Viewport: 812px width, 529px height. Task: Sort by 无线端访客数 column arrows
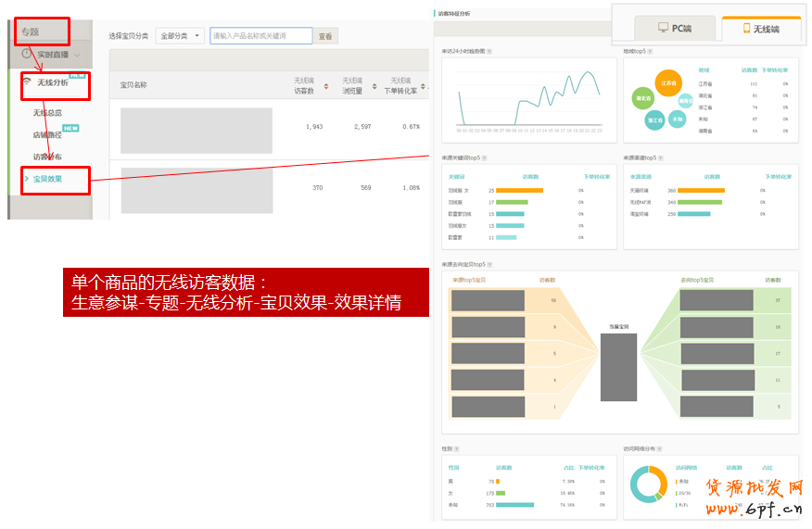pyautogui.click(x=325, y=86)
